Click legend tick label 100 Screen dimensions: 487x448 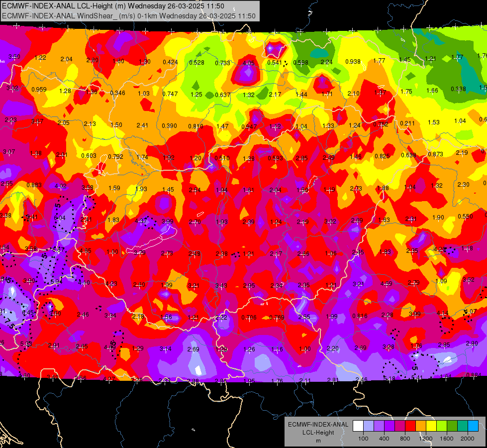click(363, 439)
